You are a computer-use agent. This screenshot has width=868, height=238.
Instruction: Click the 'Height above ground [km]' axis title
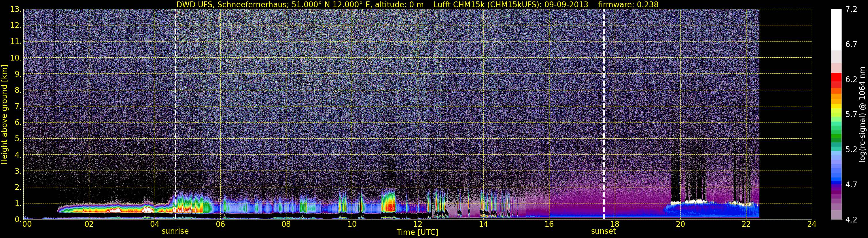[4, 114]
